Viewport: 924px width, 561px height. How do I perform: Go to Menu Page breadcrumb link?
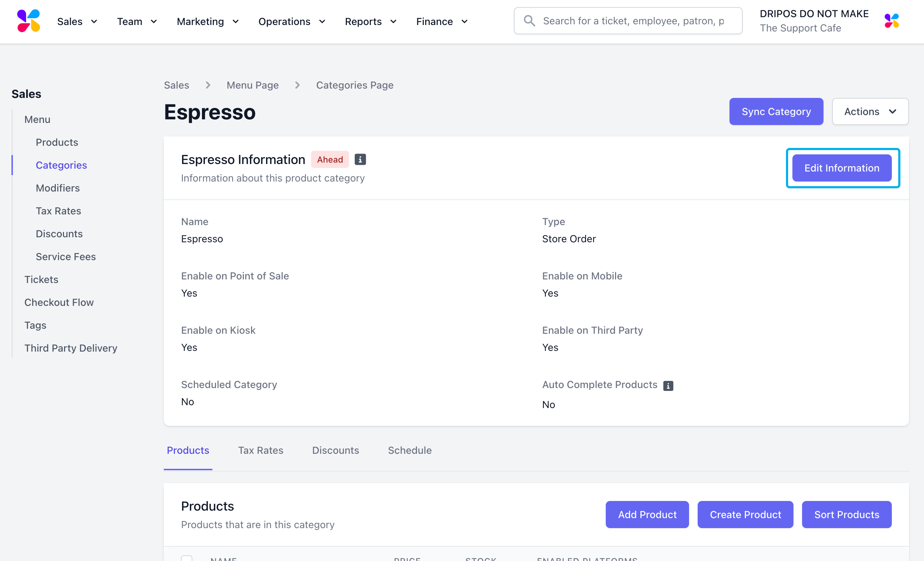[252, 85]
